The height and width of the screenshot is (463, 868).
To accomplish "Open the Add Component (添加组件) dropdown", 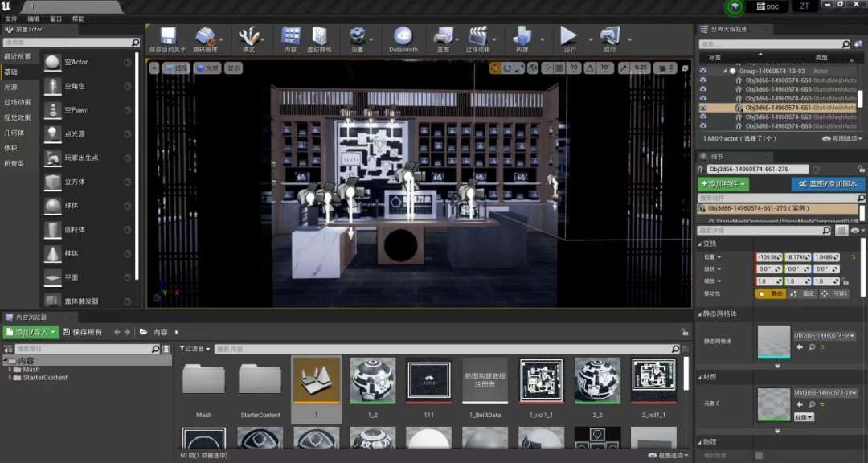I will click(x=723, y=184).
